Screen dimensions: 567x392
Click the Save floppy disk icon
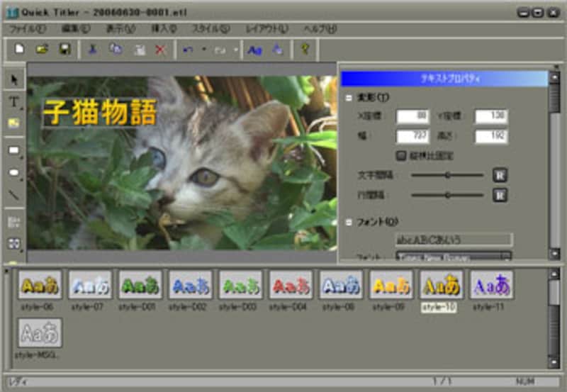[x=64, y=49]
